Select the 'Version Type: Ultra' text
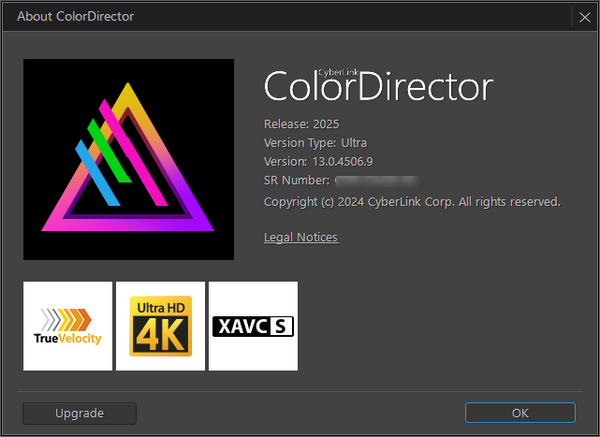Screen dimensions: 600x437 [315, 143]
